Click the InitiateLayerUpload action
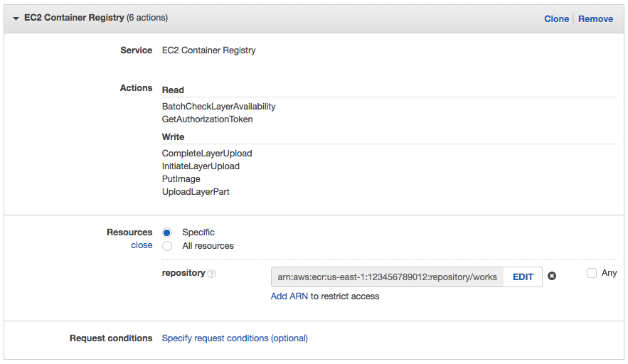 pyautogui.click(x=201, y=166)
